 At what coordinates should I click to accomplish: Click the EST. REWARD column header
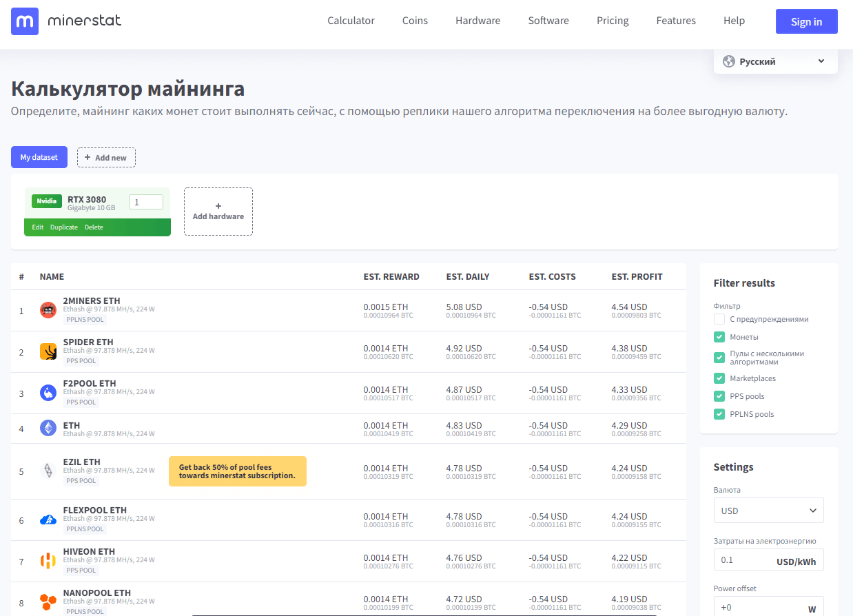point(391,277)
